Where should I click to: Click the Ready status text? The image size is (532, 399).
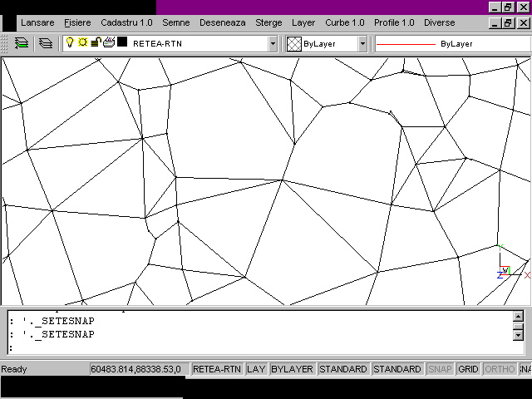point(14,369)
